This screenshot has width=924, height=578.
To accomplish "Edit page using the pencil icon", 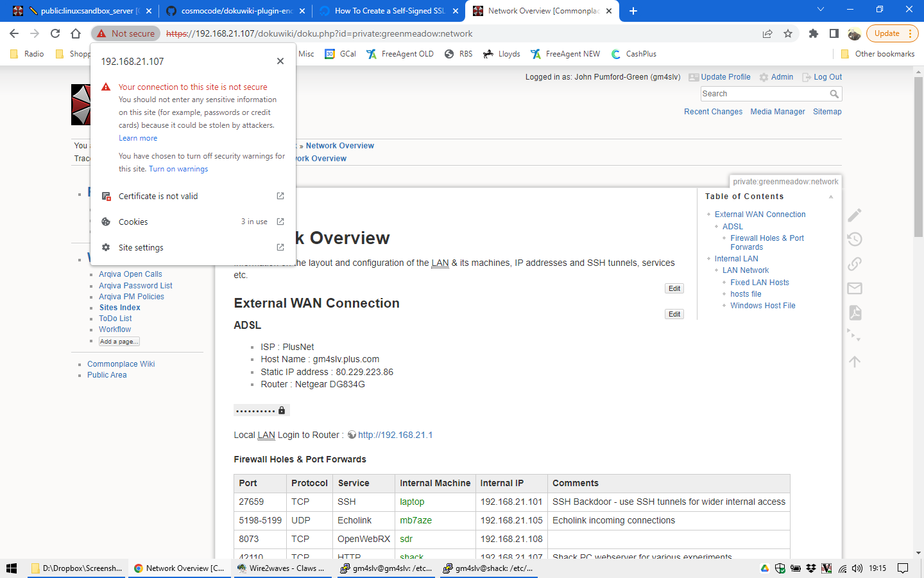I will [854, 215].
